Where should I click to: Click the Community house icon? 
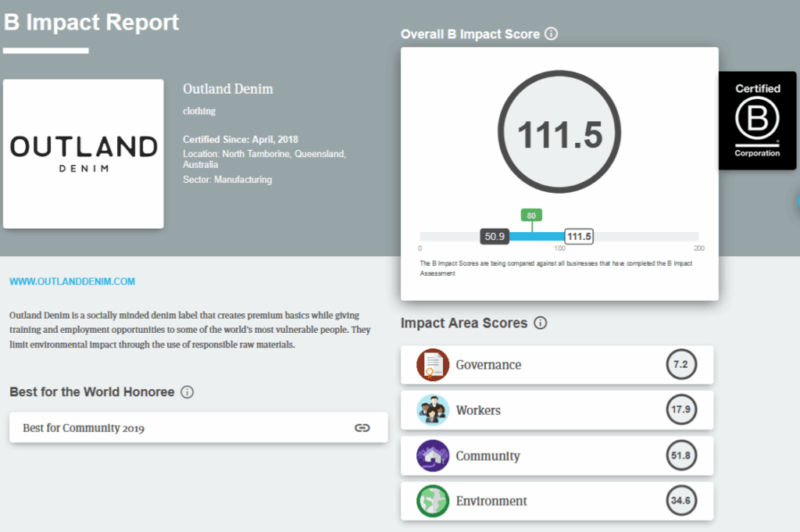(433, 455)
